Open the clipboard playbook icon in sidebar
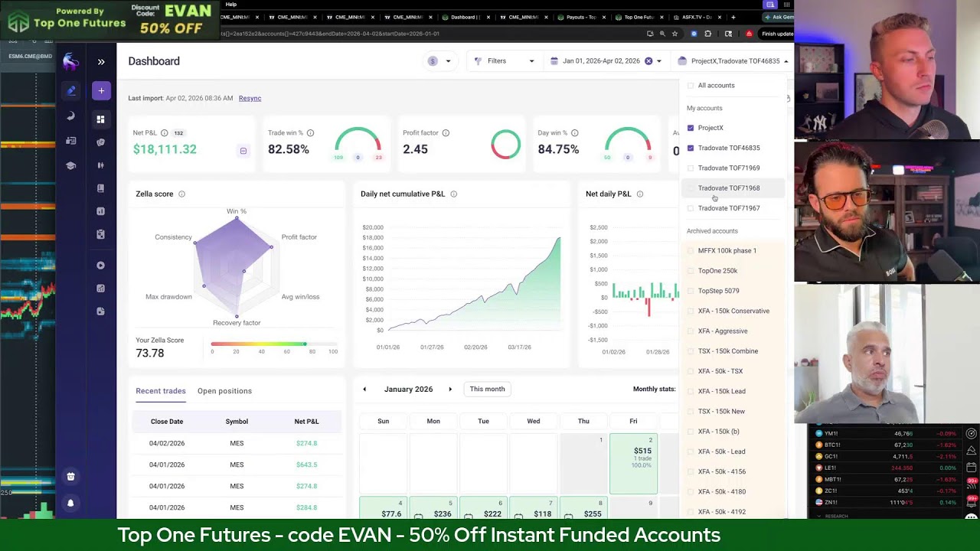 (x=100, y=234)
